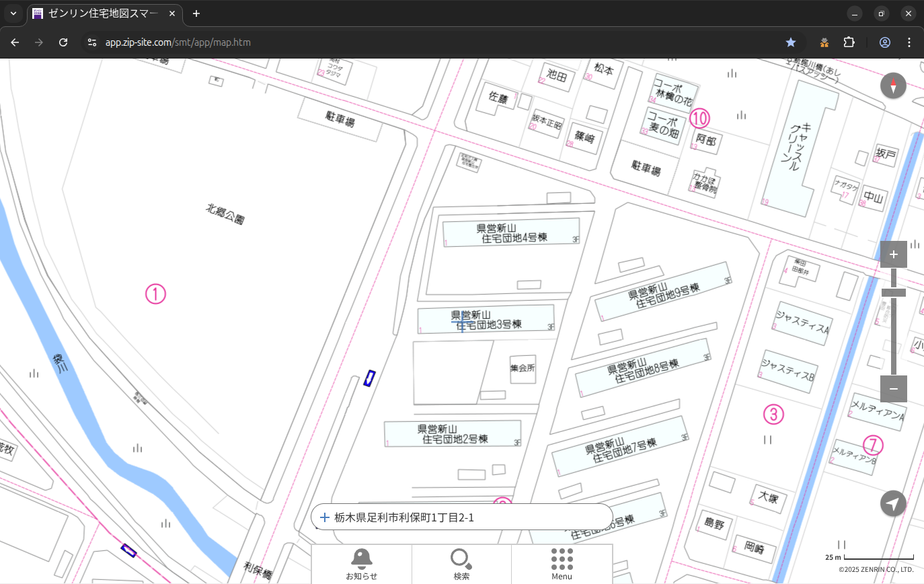Click the plus icon beside the address label

tap(325, 517)
